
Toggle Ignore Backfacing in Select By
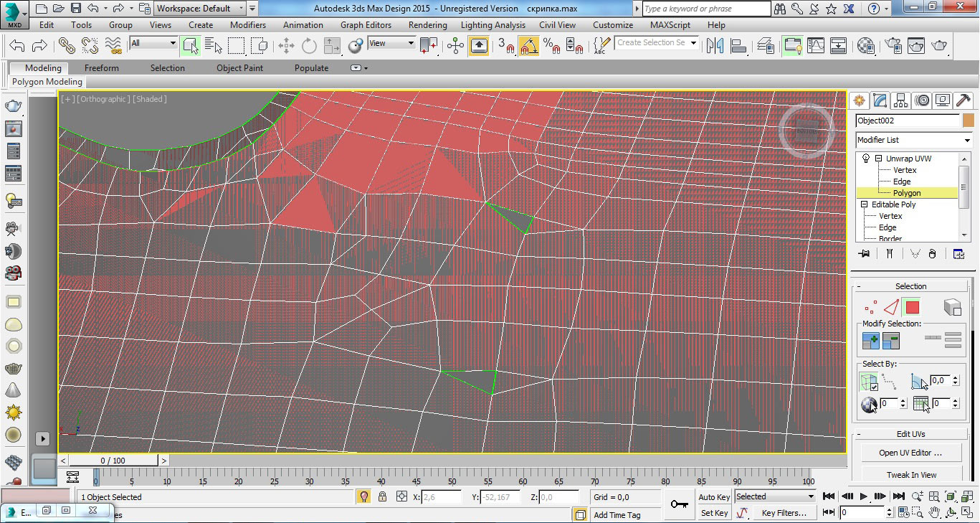coord(869,382)
